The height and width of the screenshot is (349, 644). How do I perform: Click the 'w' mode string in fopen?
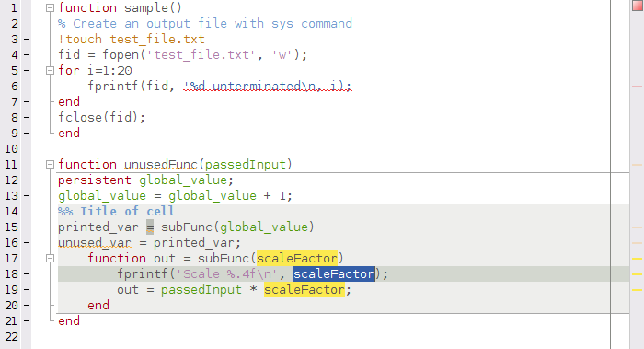pyautogui.click(x=282, y=54)
